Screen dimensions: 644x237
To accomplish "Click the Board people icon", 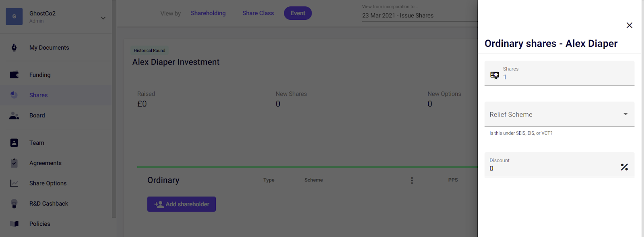I will pos(14,116).
